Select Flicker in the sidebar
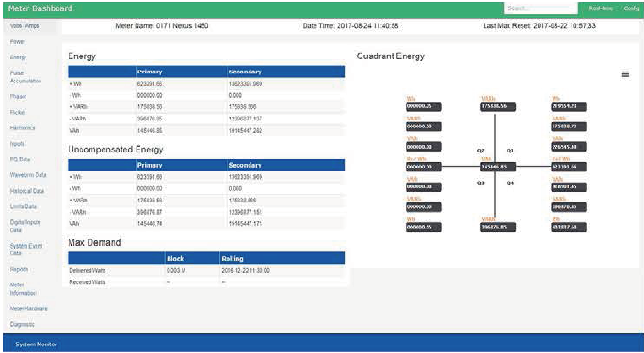Image resolution: width=644 pixels, height=353 pixels. coord(18,112)
